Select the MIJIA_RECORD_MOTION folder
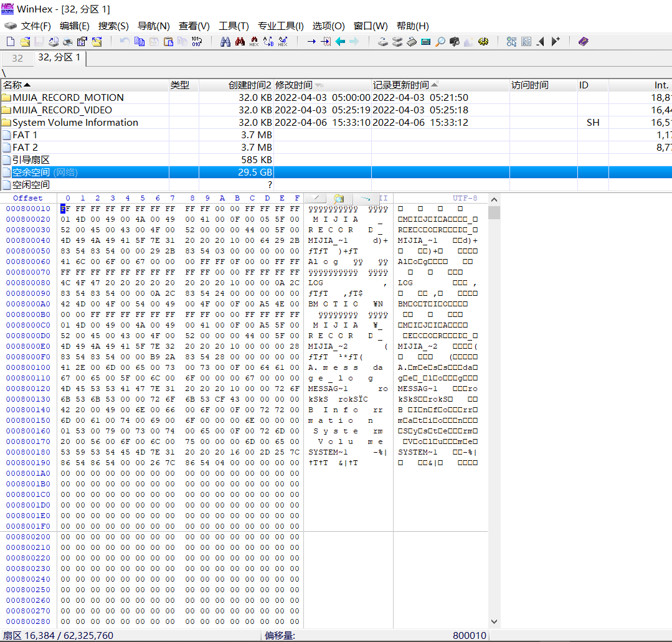 click(x=68, y=98)
